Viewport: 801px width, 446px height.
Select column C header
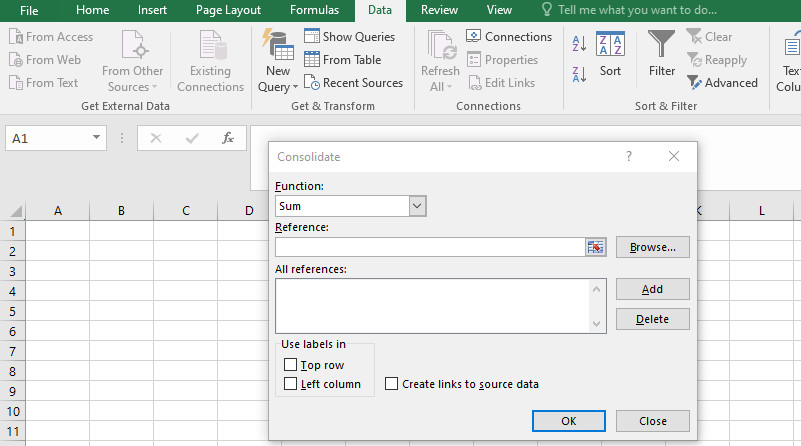[185, 210]
